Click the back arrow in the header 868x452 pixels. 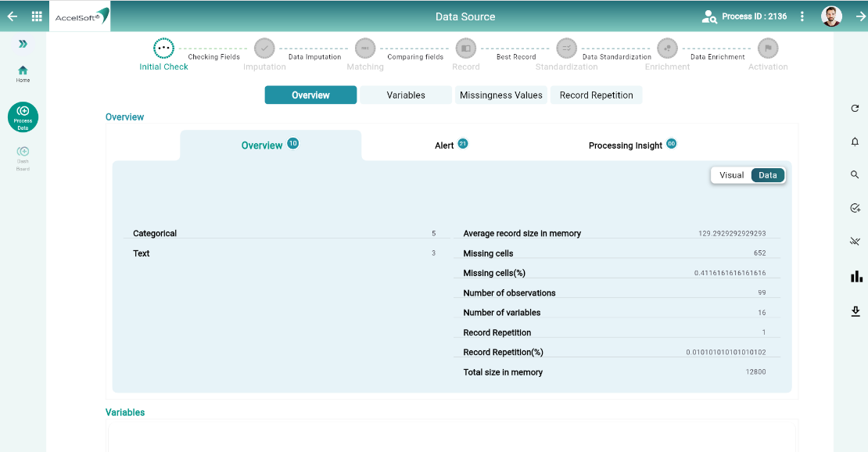click(12, 16)
